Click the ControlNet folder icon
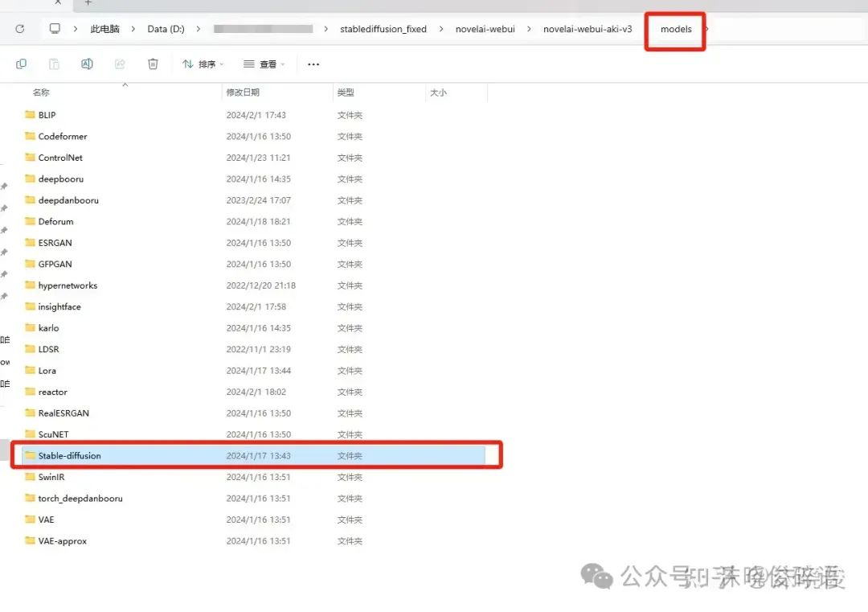 [30, 158]
